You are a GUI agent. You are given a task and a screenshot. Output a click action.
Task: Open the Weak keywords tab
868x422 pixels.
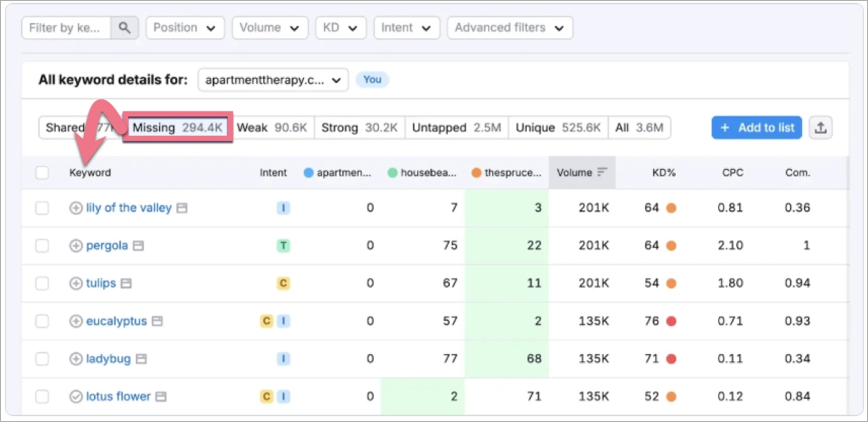pyautogui.click(x=273, y=127)
